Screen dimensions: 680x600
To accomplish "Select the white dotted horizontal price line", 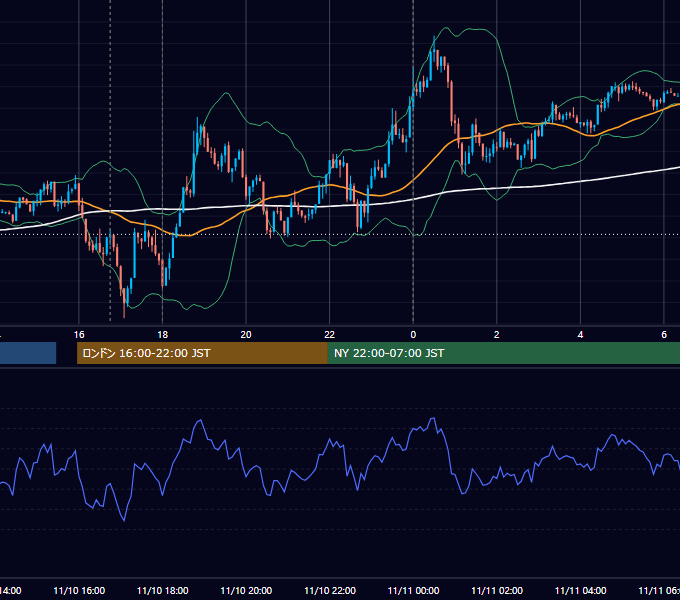I will pyautogui.click(x=340, y=235).
